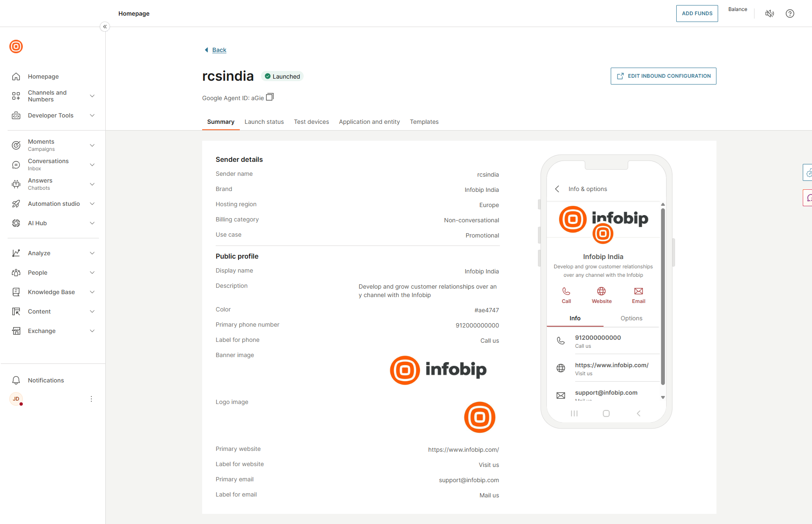
Task: Select the Analyze chart icon
Action: (x=16, y=253)
